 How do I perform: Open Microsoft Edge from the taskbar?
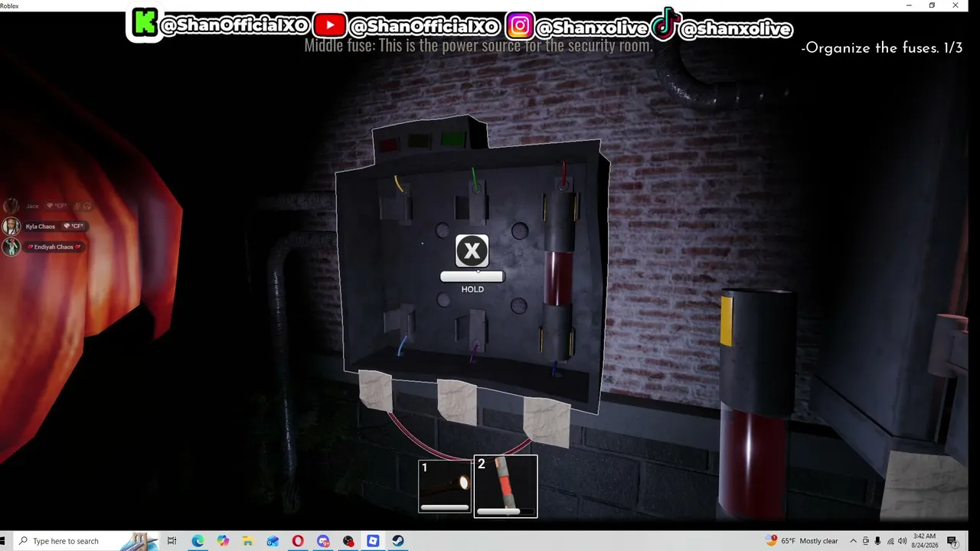(198, 541)
